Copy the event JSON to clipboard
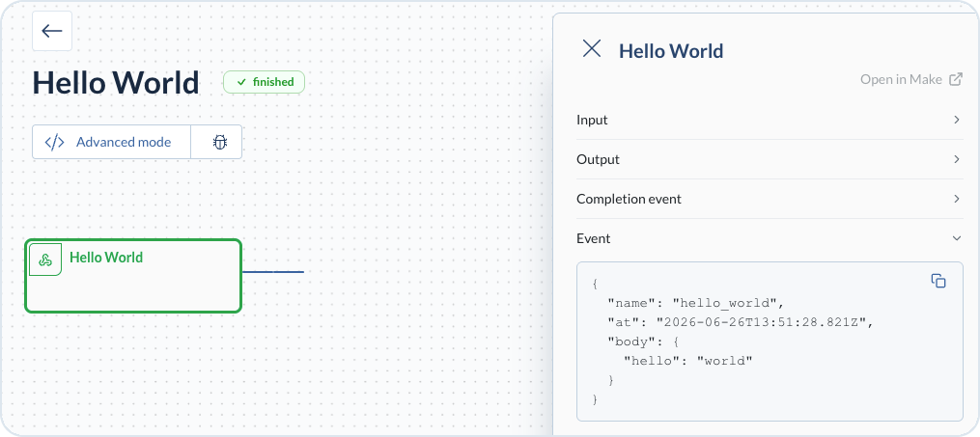 pyautogui.click(x=938, y=281)
